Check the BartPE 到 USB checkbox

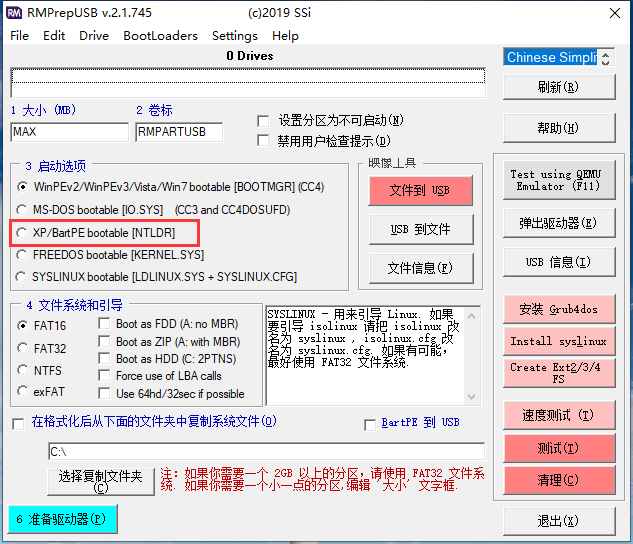pos(371,424)
